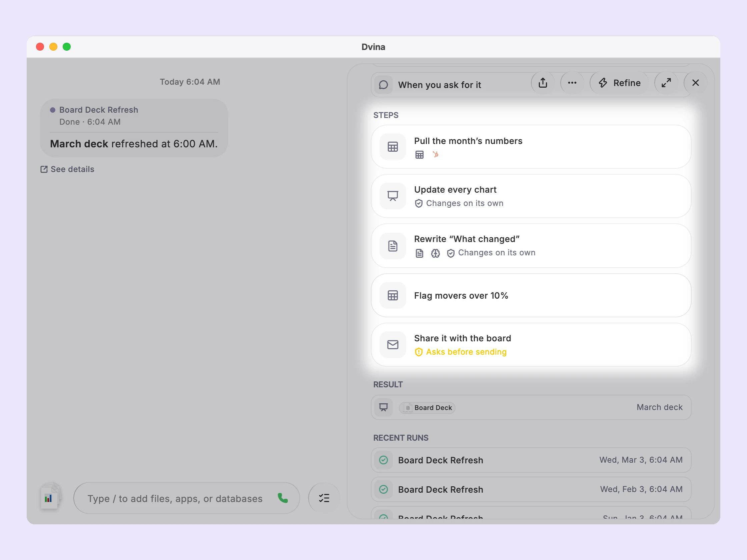
Task: Click the macOS green fullscreen window button
Action: point(66,47)
